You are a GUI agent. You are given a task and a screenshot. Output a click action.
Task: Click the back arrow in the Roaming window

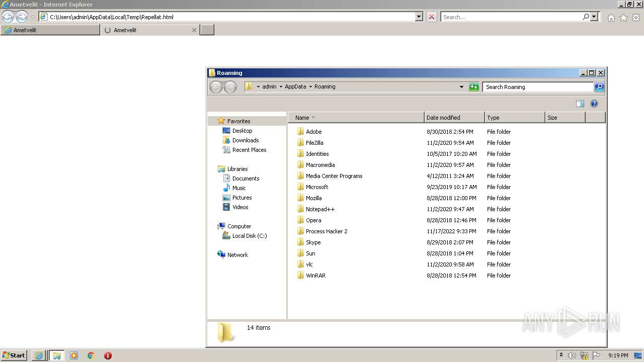coord(216,87)
